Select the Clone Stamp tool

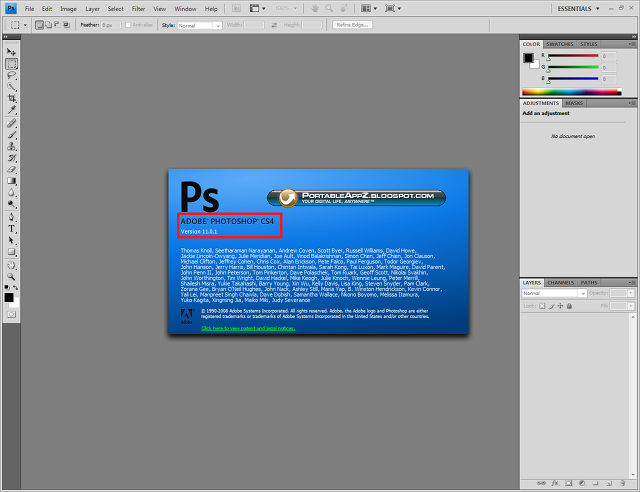[x=11, y=146]
